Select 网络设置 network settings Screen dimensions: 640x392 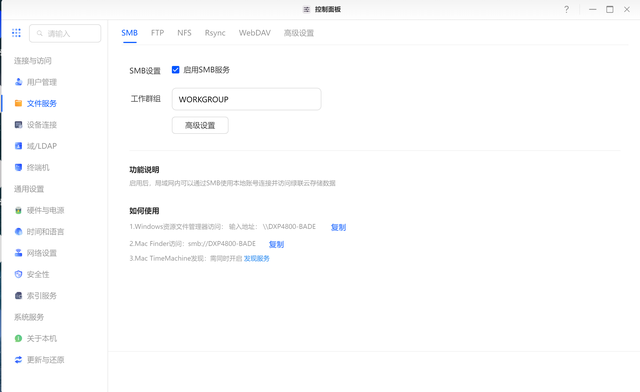[36, 253]
